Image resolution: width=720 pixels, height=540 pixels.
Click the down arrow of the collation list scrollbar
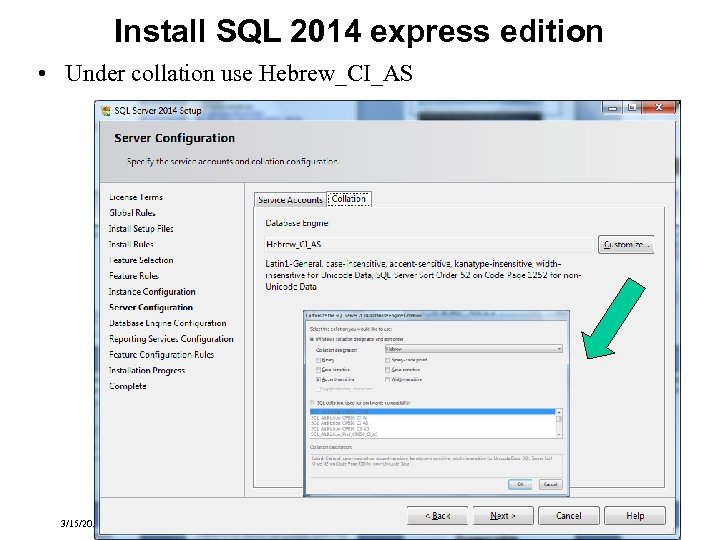[x=559, y=434]
